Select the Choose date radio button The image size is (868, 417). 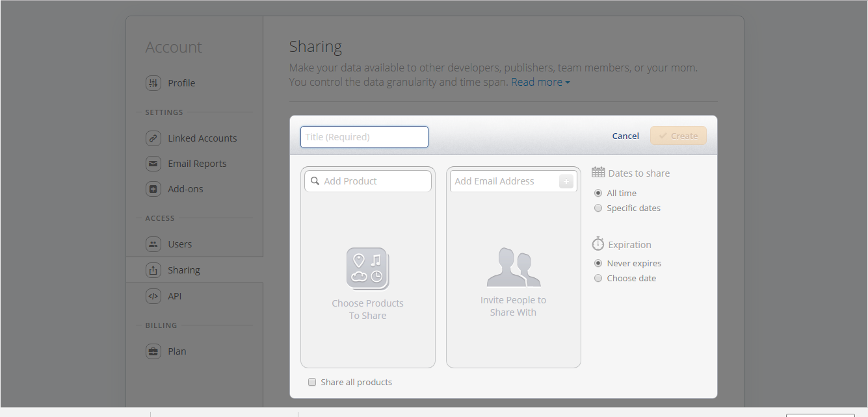point(598,278)
